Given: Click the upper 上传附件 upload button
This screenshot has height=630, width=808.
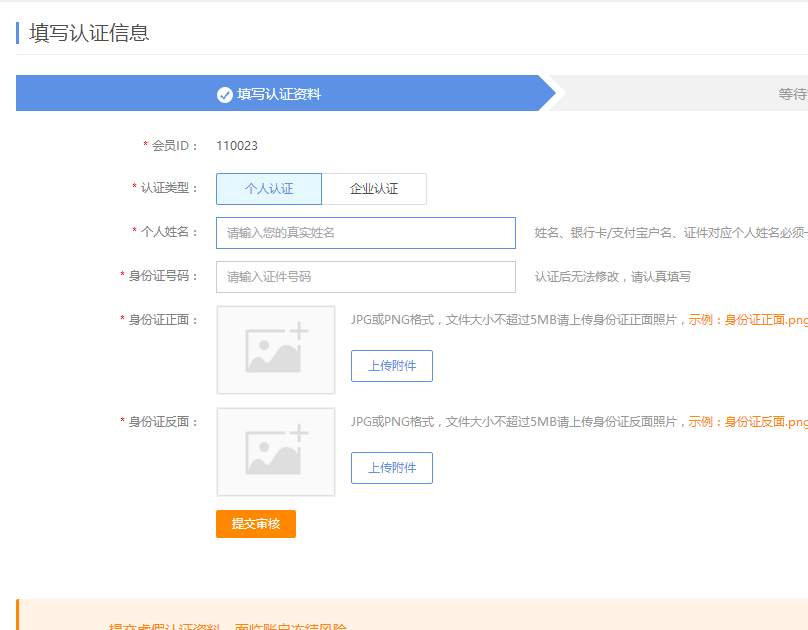Looking at the screenshot, I should (391, 366).
